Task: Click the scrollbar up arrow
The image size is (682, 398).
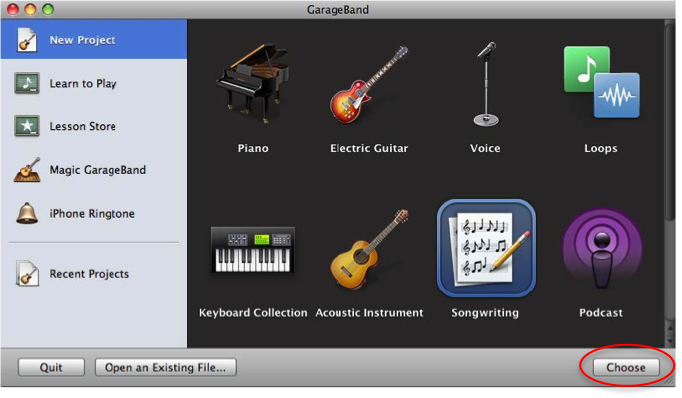Action: coord(670,329)
